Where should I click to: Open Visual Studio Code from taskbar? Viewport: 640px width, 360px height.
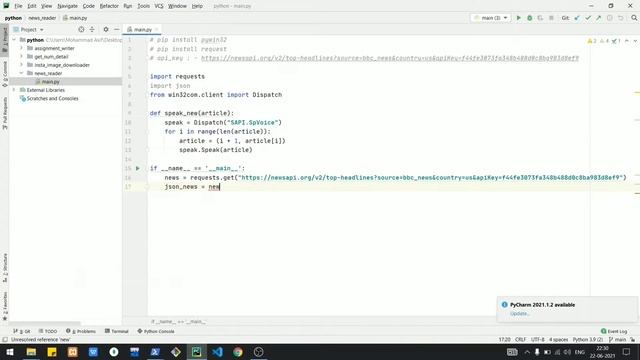click(217, 352)
